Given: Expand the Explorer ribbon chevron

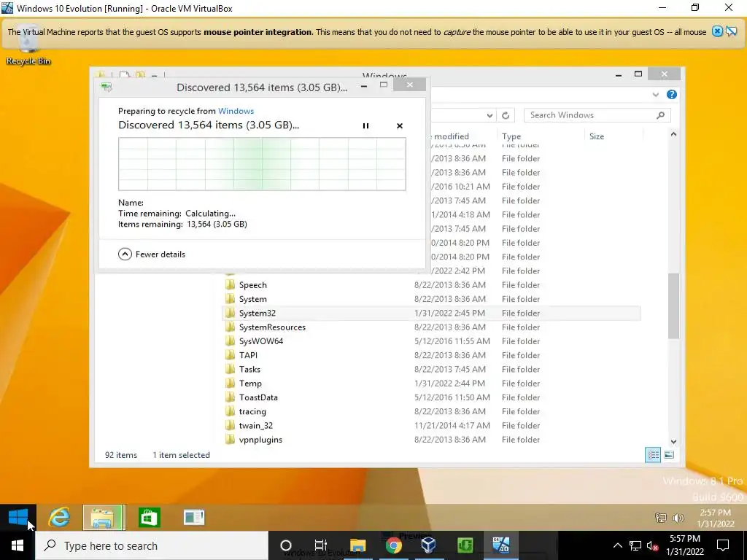Looking at the screenshot, I should (656, 95).
